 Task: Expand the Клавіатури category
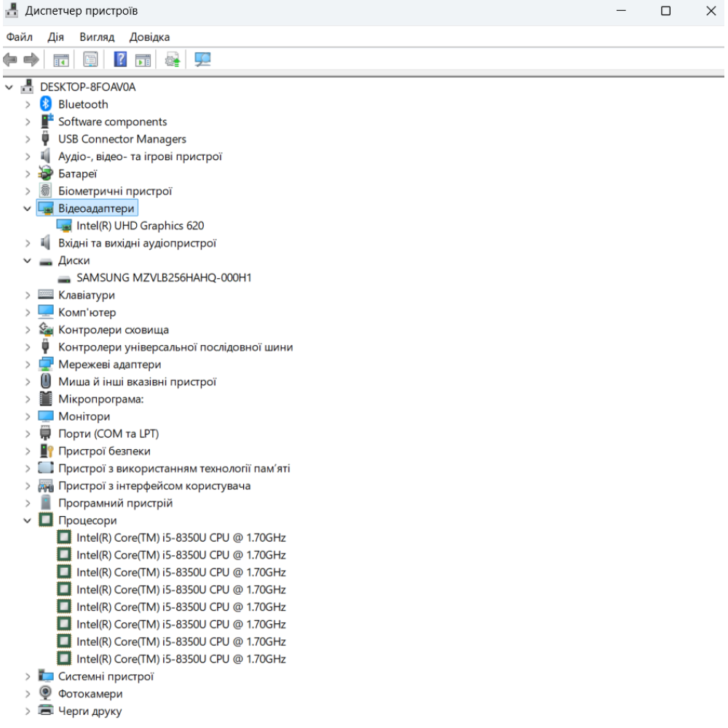(x=28, y=295)
